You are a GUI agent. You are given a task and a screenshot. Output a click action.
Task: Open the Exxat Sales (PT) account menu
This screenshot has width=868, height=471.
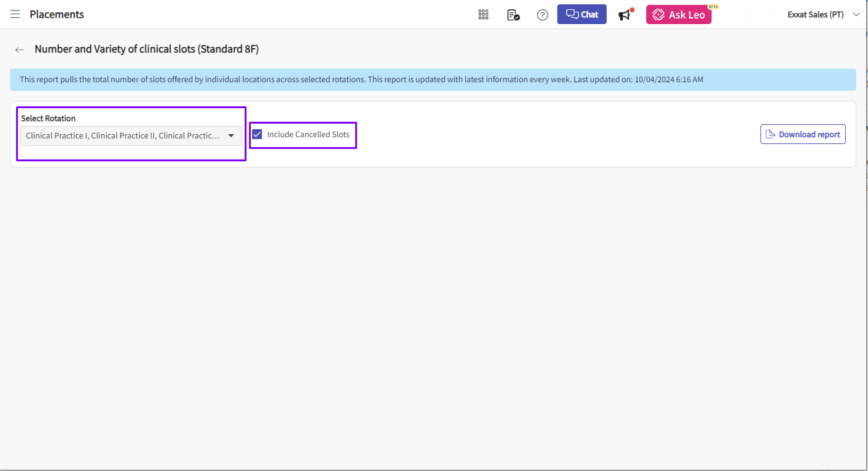point(815,15)
